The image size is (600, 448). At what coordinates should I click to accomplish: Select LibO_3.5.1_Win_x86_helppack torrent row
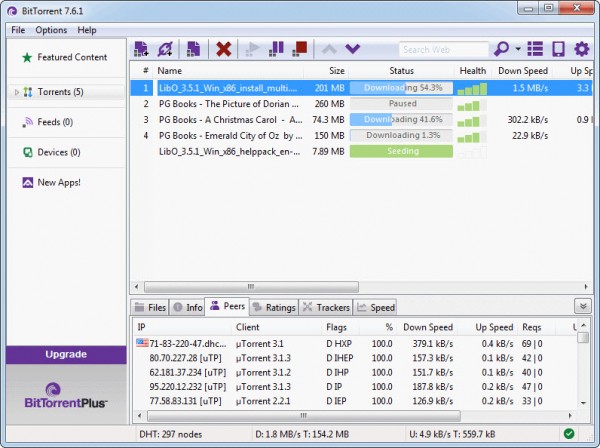(x=361, y=152)
